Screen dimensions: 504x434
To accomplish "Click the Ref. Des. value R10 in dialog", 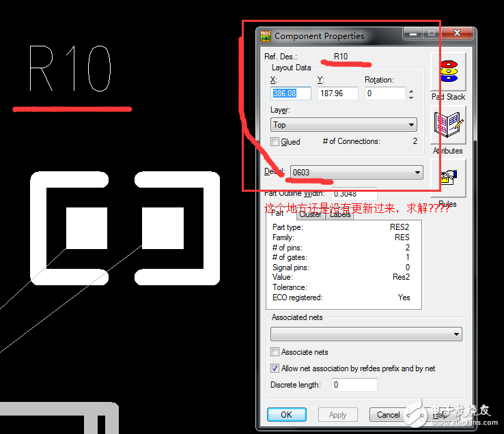I will tap(341, 57).
